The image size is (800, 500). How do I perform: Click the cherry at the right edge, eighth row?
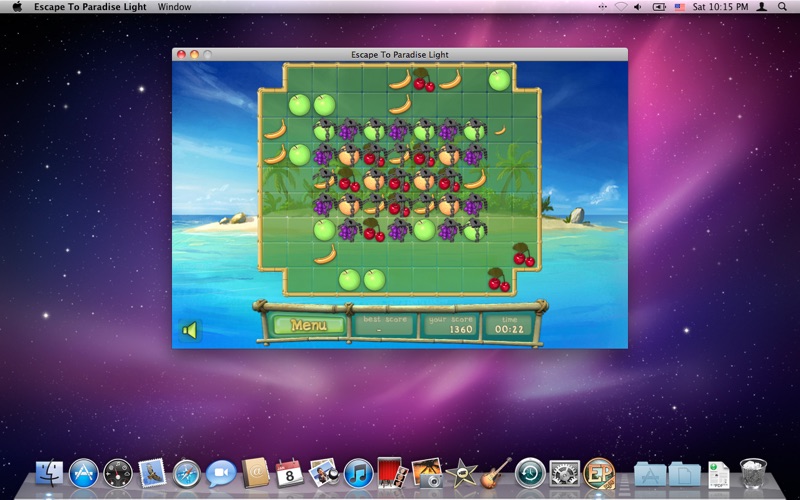point(523,255)
